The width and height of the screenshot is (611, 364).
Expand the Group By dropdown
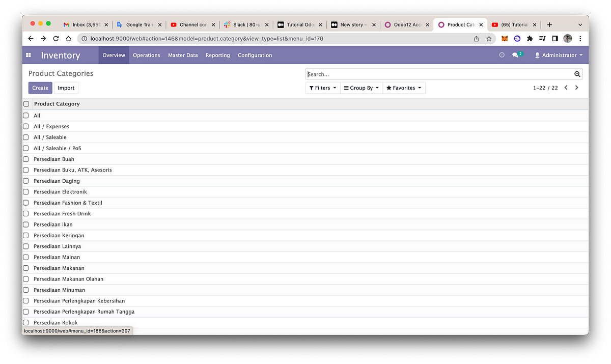(x=361, y=88)
